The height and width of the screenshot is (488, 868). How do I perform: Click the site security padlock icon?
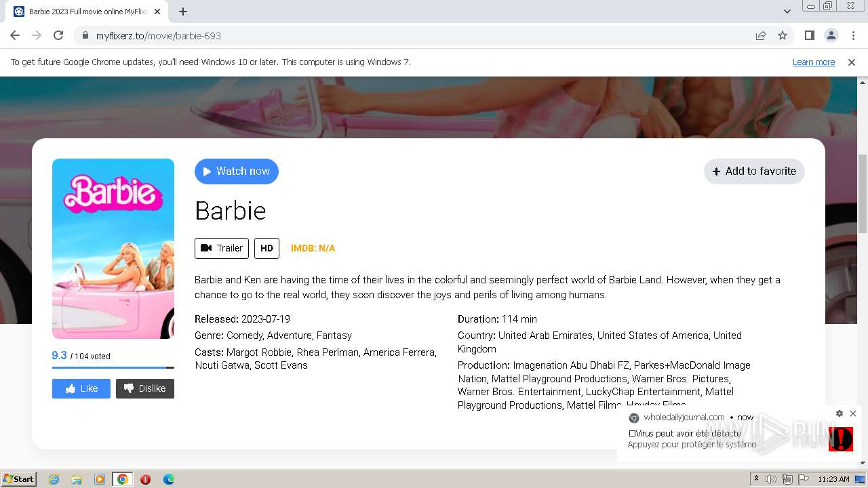85,36
